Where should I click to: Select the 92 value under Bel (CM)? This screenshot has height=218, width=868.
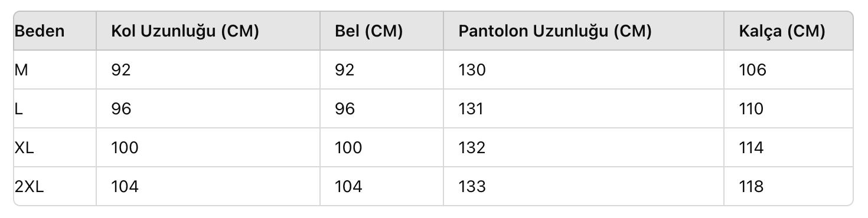coord(344,70)
